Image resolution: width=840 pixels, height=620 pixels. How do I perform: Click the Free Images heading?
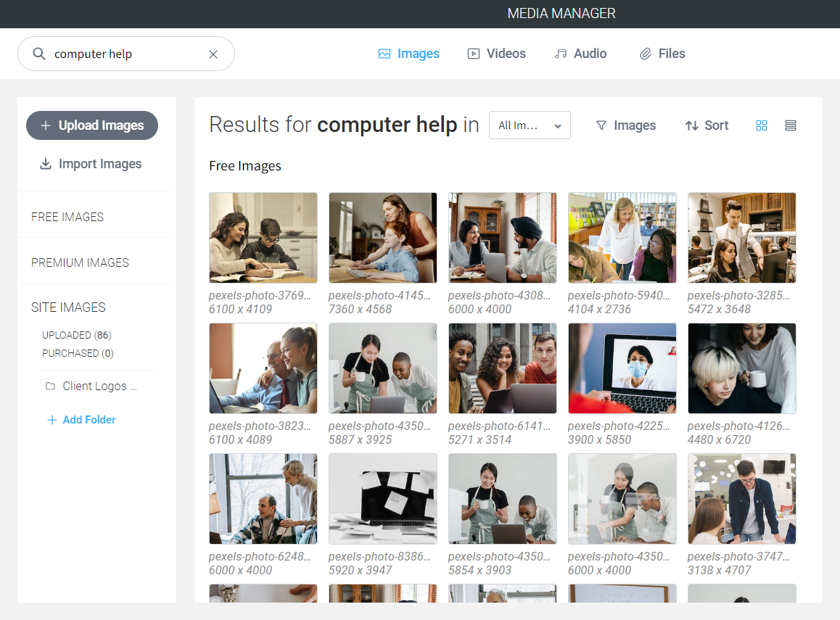coord(245,166)
